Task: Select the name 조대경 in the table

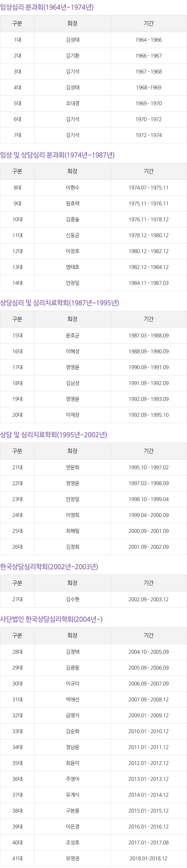Action: [73, 104]
